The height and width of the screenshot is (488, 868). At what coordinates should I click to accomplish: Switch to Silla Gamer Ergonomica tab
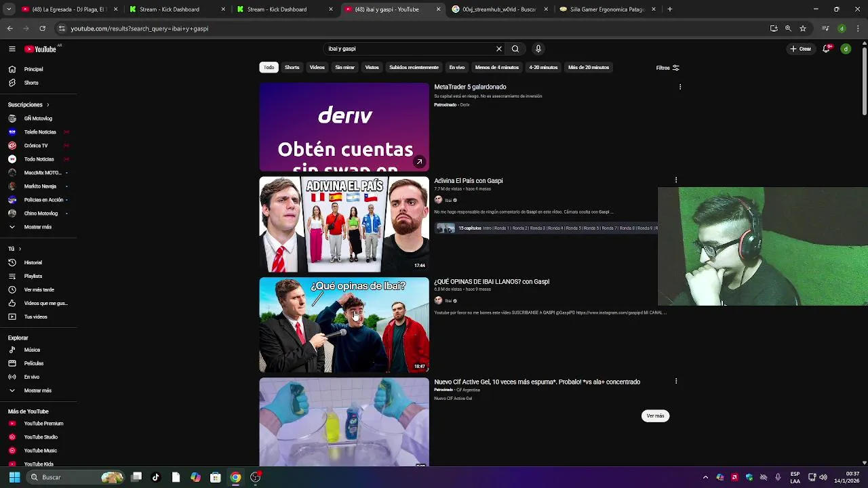click(607, 9)
